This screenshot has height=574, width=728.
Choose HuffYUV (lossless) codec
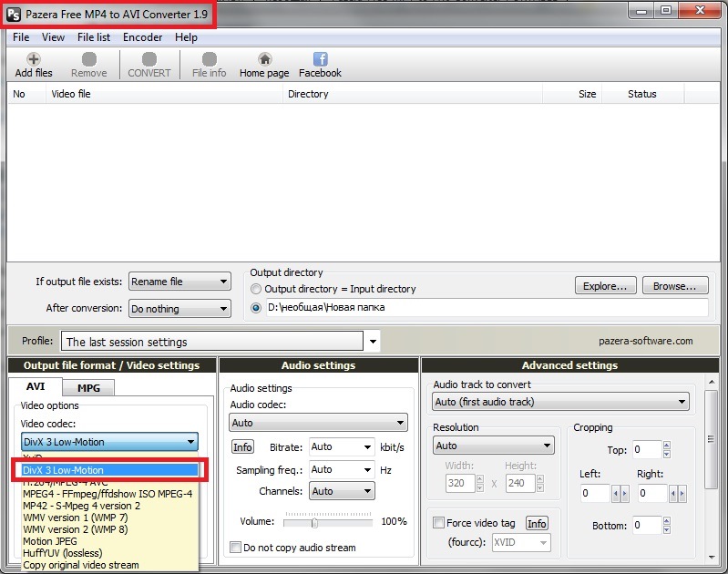[110, 553]
